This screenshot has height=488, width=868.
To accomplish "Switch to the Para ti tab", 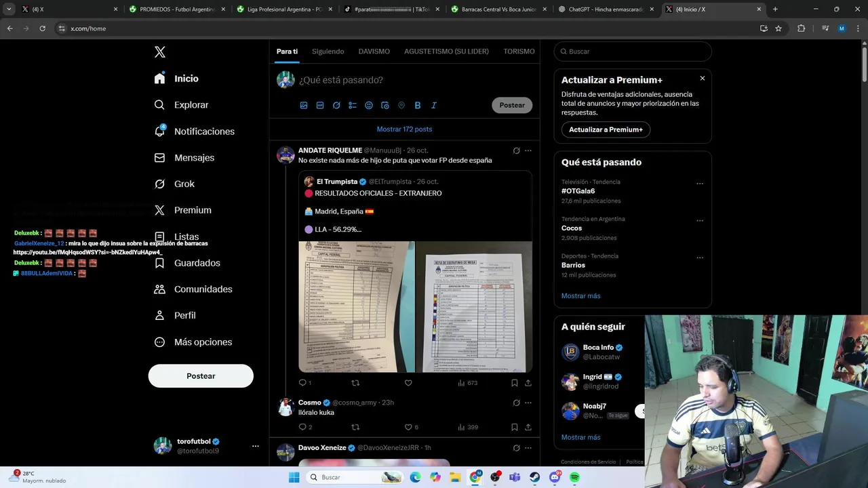I will pyautogui.click(x=287, y=52).
